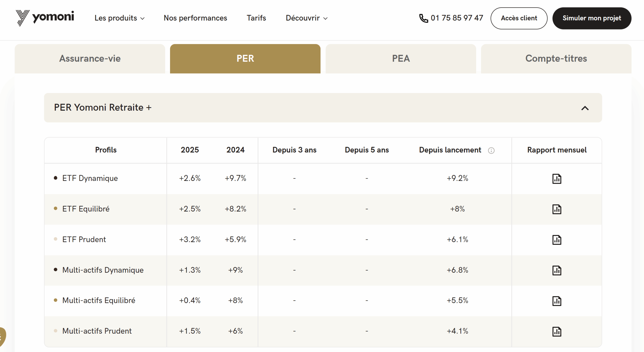Open Multi-actifs Equilibré monthly report icon
Image resolution: width=644 pixels, height=352 pixels.
point(556,301)
